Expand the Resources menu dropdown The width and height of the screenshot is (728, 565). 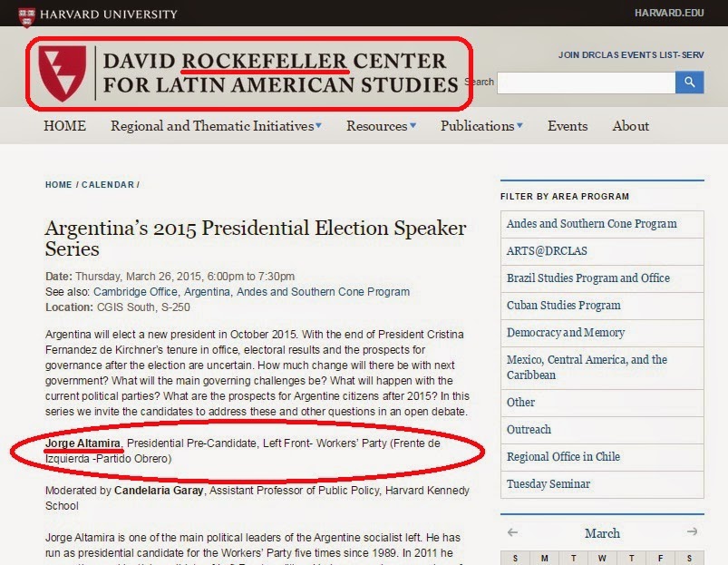tap(381, 126)
